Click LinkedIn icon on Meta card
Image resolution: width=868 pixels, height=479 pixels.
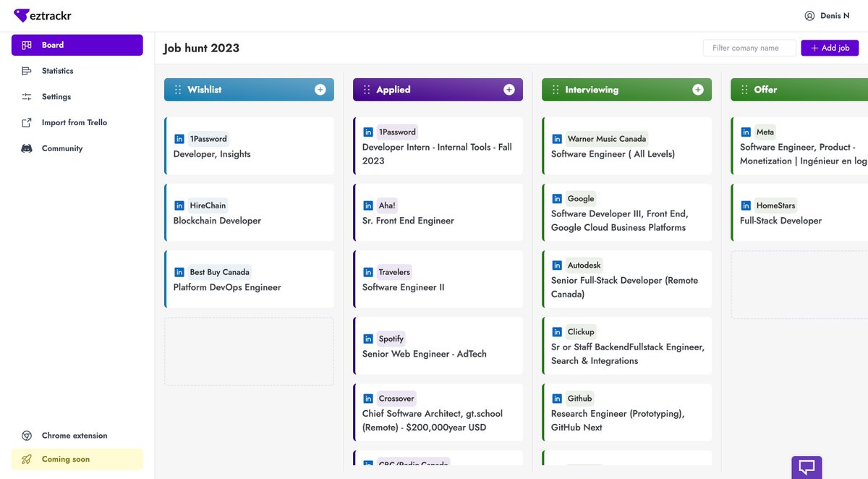pyautogui.click(x=746, y=132)
